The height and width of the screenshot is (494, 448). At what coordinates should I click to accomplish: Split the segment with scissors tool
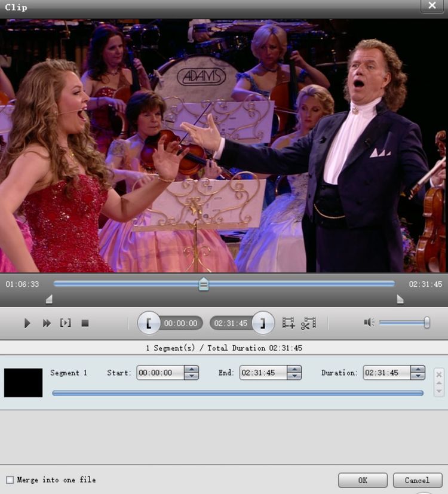coord(308,323)
